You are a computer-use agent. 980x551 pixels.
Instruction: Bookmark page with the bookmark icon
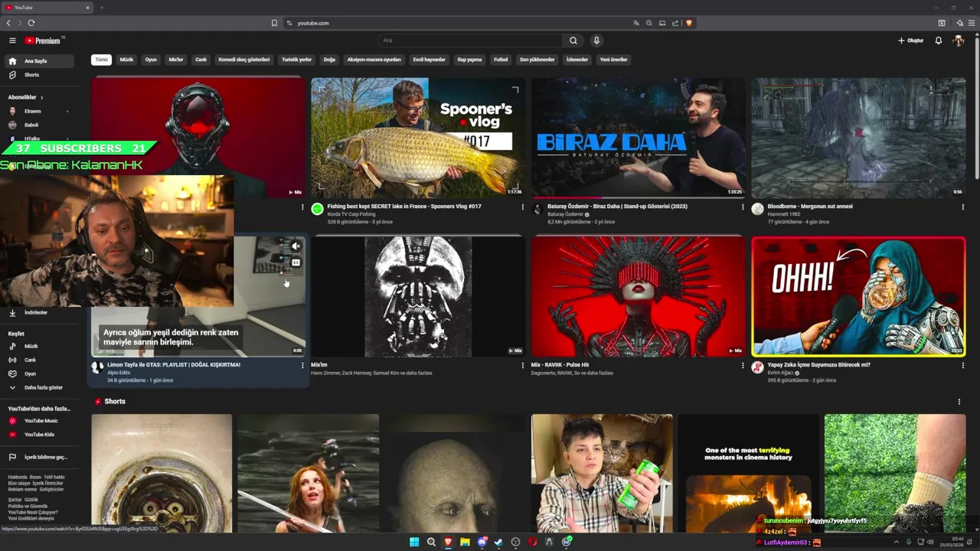[x=274, y=23]
